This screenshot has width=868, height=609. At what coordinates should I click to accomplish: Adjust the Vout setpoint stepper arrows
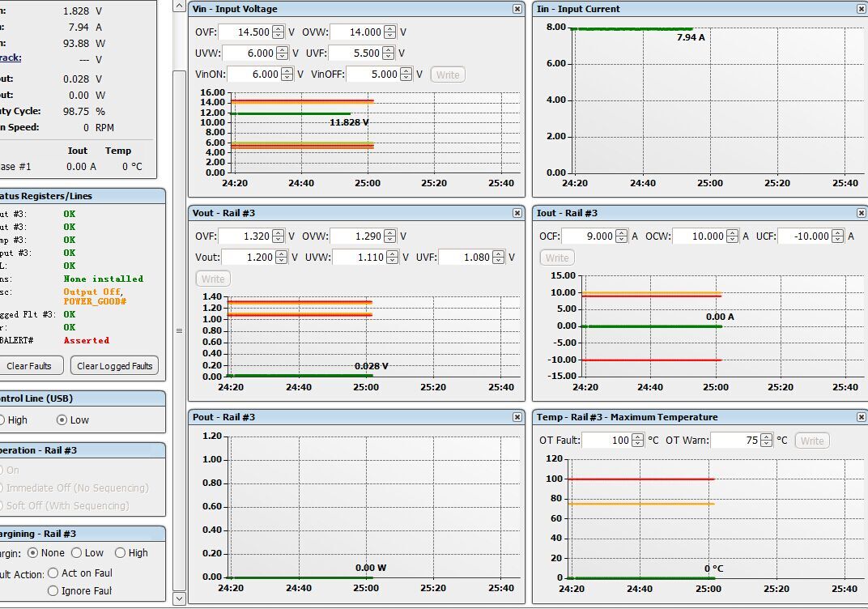click(281, 258)
